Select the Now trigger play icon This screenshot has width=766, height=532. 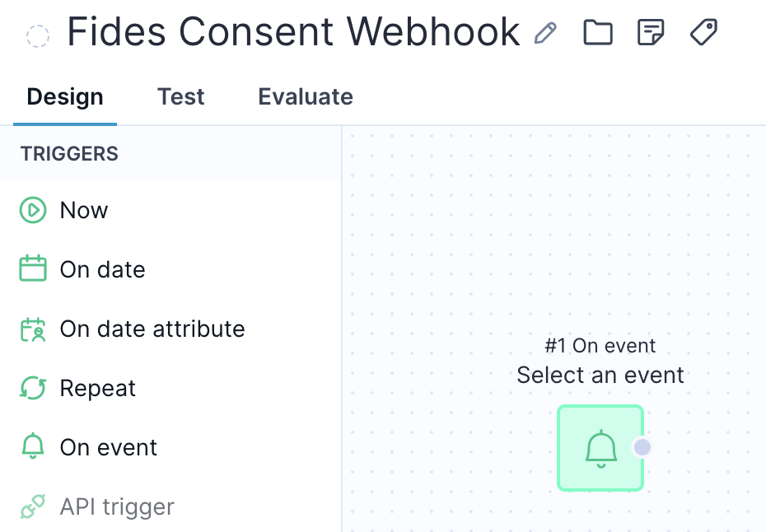(x=33, y=210)
